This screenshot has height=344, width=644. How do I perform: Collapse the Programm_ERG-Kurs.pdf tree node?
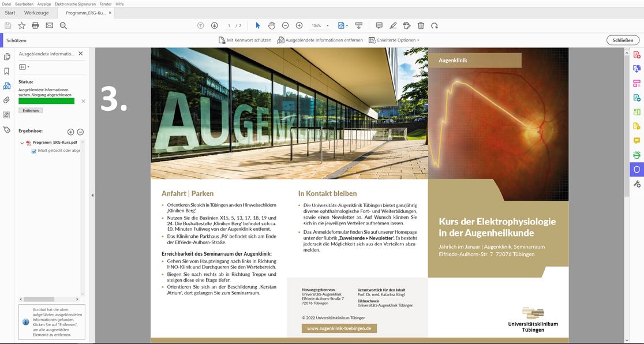[22, 143]
